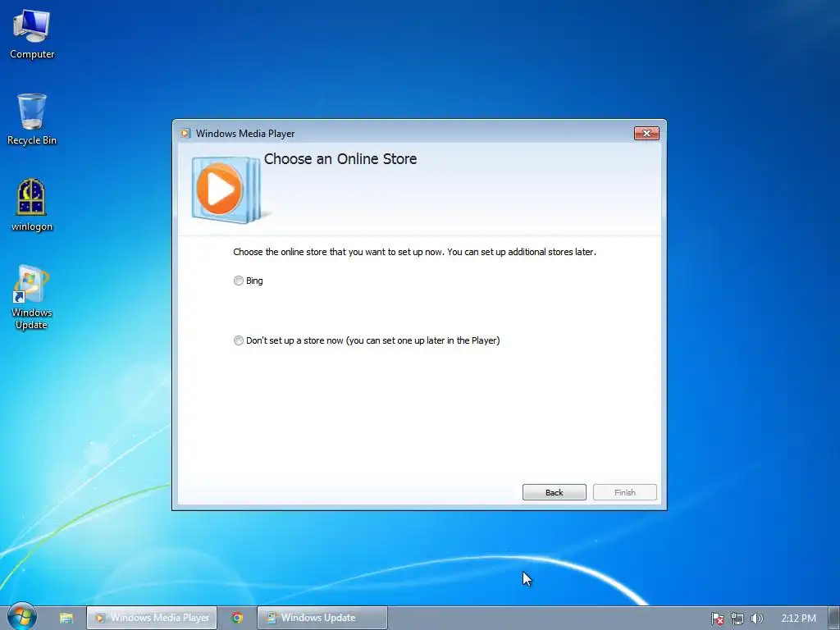The height and width of the screenshot is (630, 840).
Task: Open the network tray icon
Action: (x=737, y=619)
